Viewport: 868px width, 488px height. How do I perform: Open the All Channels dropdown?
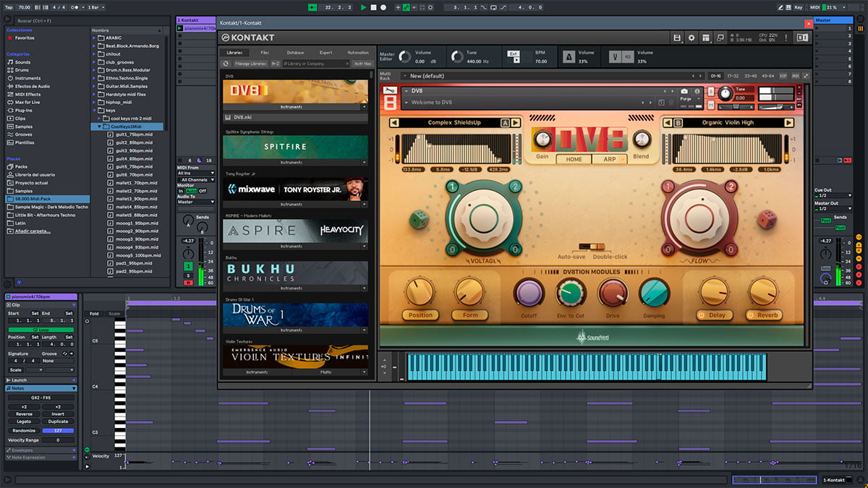point(196,179)
